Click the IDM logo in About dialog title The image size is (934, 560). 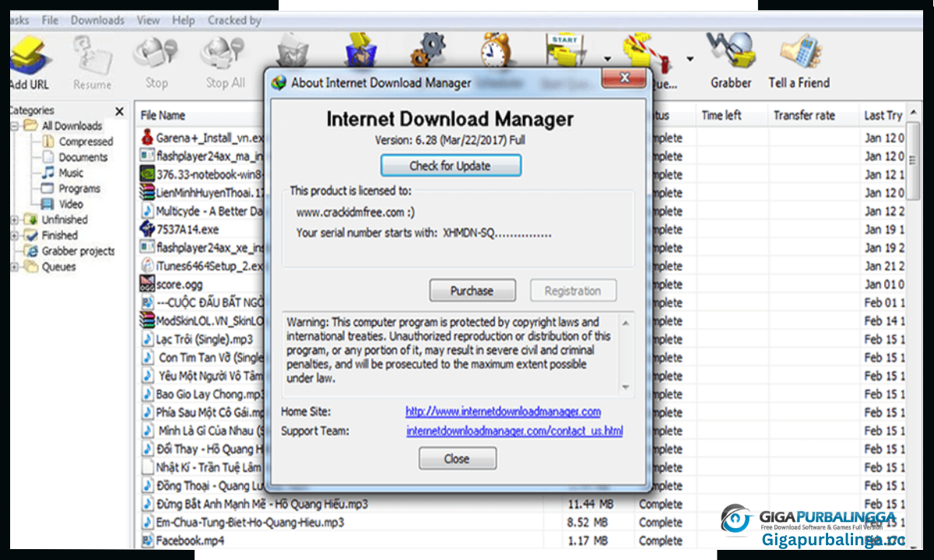pos(278,82)
